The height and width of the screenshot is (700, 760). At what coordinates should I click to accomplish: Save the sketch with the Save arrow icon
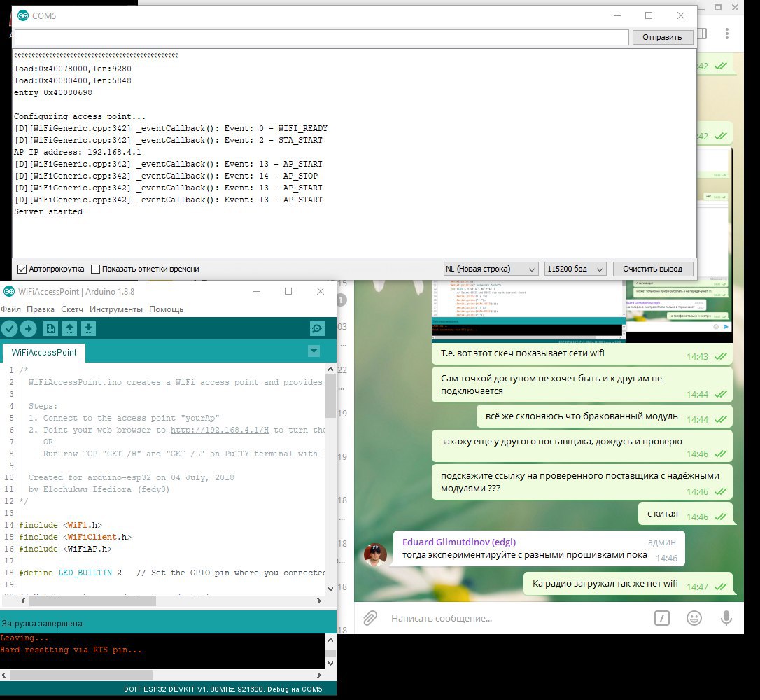point(87,329)
